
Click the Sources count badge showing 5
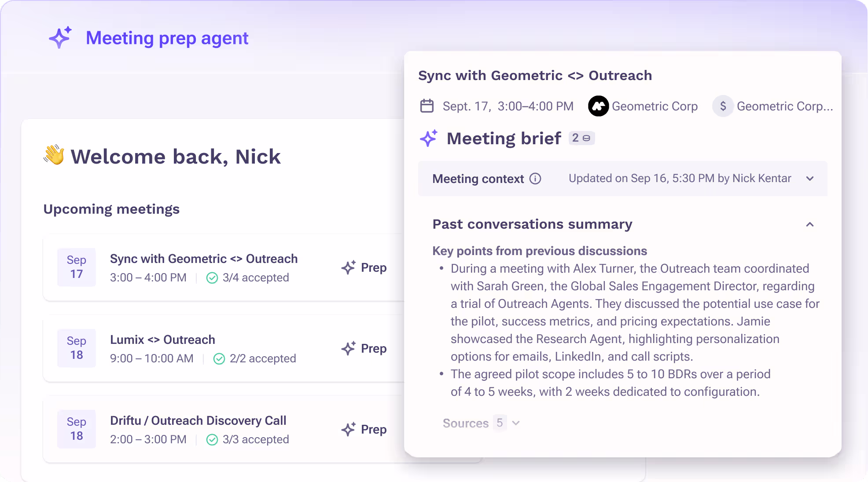[x=500, y=423]
